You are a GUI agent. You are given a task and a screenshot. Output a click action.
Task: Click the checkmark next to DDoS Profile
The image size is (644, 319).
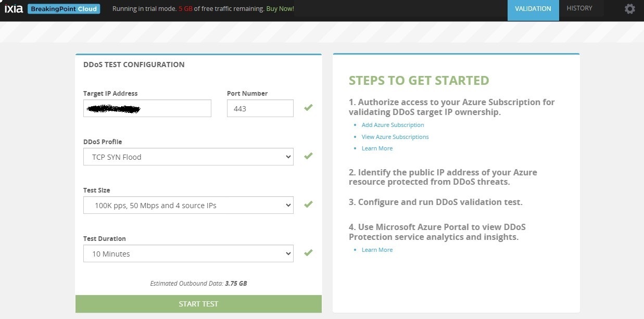pos(308,155)
